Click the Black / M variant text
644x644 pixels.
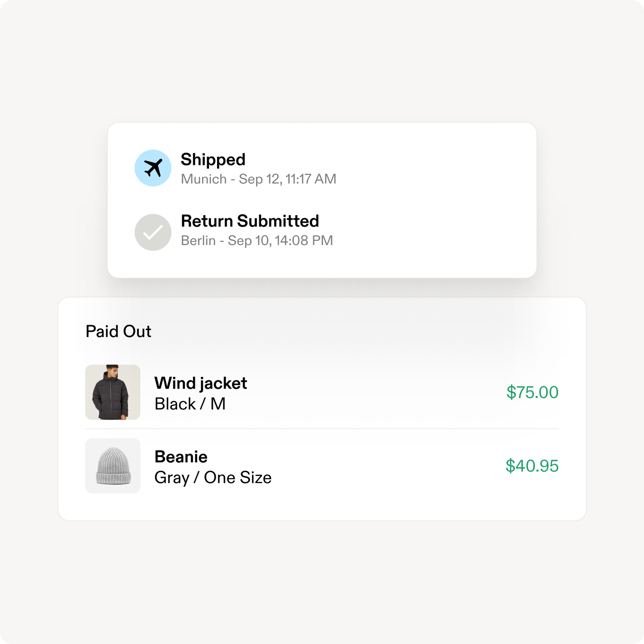tap(190, 404)
